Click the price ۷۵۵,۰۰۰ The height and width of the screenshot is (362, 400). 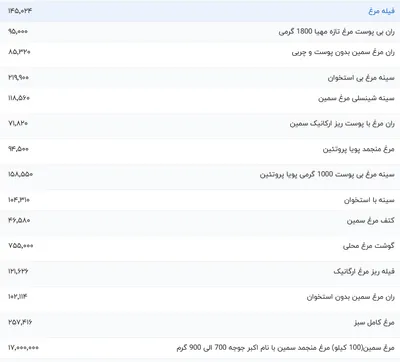tap(21, 246)
